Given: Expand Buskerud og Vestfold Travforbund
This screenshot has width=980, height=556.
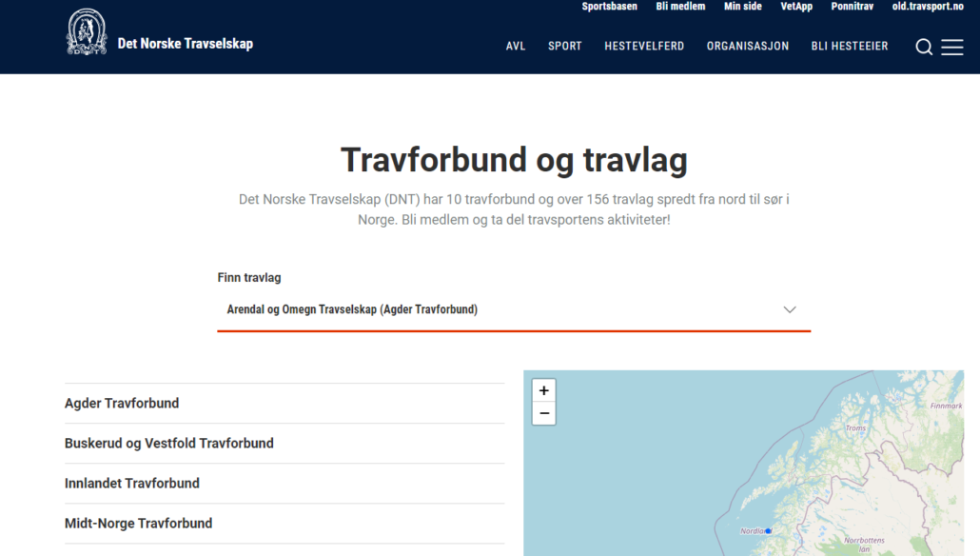Looking at the screenshot, I should point(169,443).
